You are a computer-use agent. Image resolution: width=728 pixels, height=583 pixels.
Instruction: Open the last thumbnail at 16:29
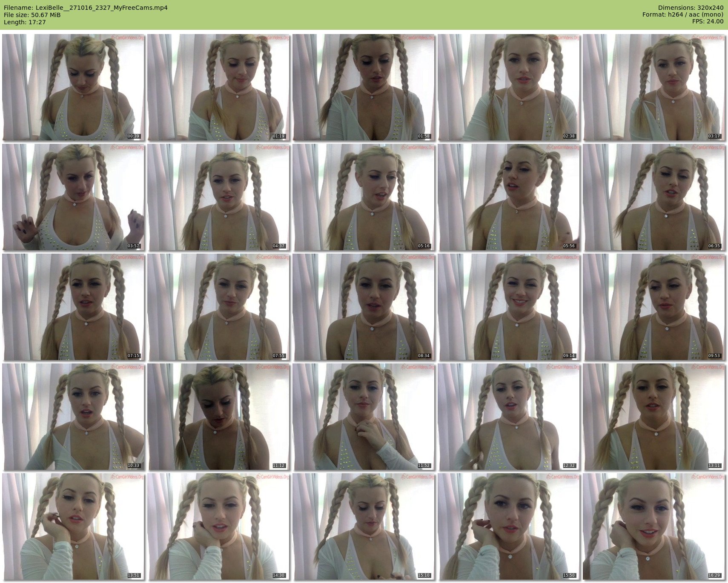click(x=654, y=526)
